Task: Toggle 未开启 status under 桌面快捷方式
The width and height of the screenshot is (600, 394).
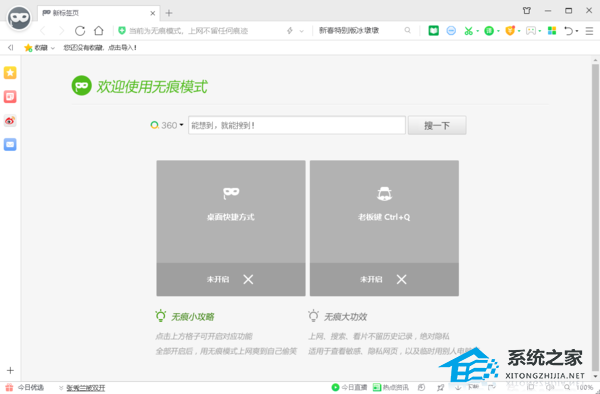Action: point(231,279)
